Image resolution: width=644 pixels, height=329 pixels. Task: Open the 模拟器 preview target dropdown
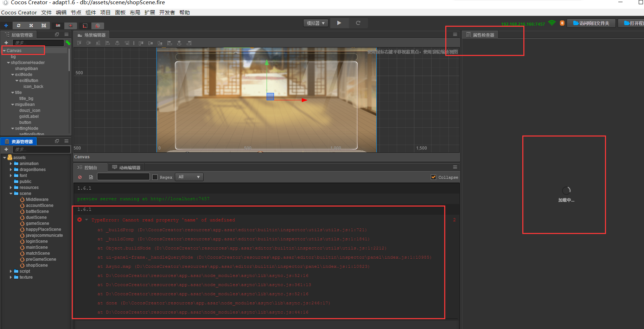point(315,23)
